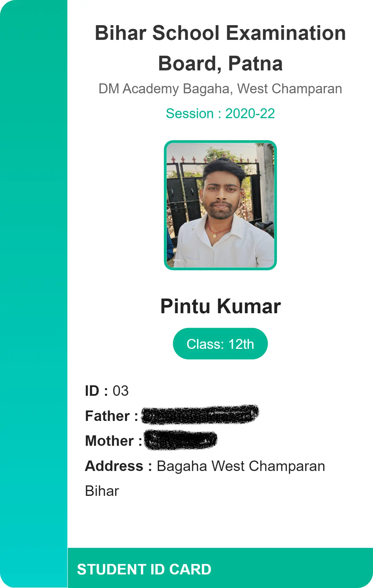The height and width of the screenshot is (588, 373).
Task: Click the Session 2020-22 text
Action: (220, 114)
